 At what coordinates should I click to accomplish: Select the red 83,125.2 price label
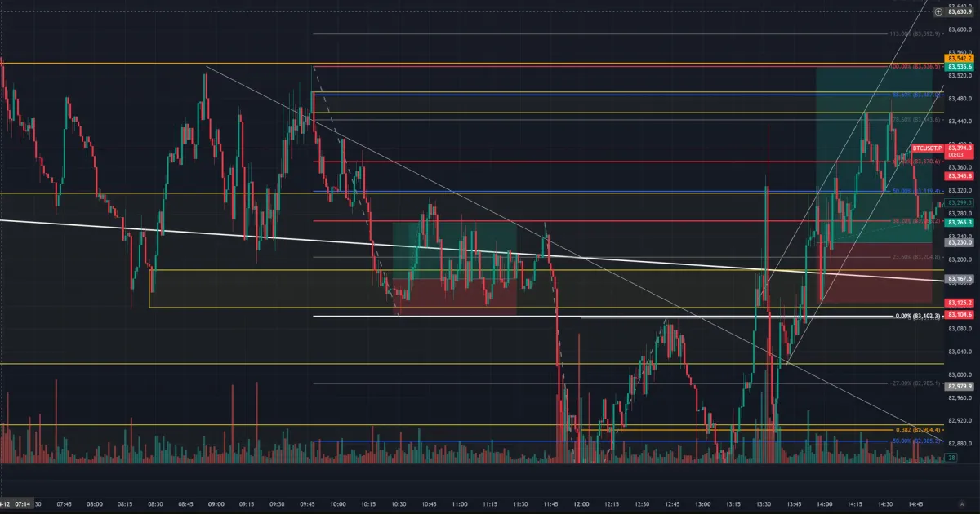coord(956,303)
